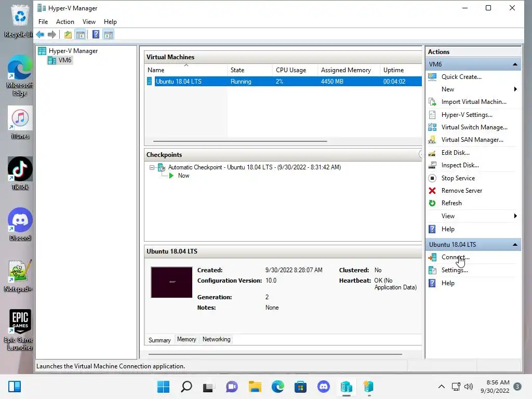Select the Automatic Checkpoint entry
Screen dimensions: 532x399
click(x=255, y=167)
